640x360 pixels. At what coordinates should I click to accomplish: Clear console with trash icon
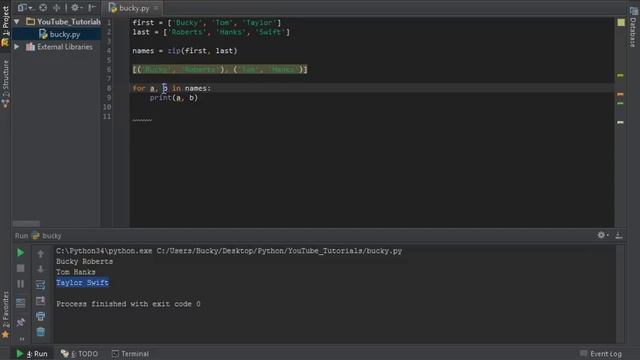click(40, 331)
